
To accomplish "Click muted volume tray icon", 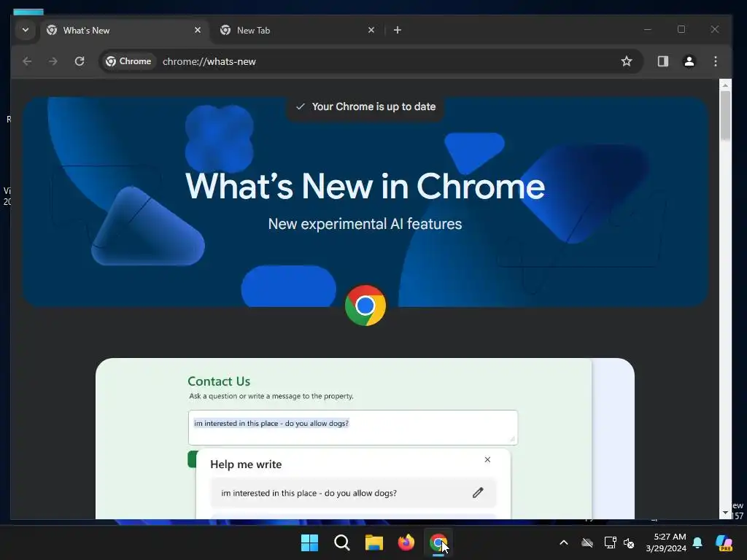I will [x=629, y=542].
